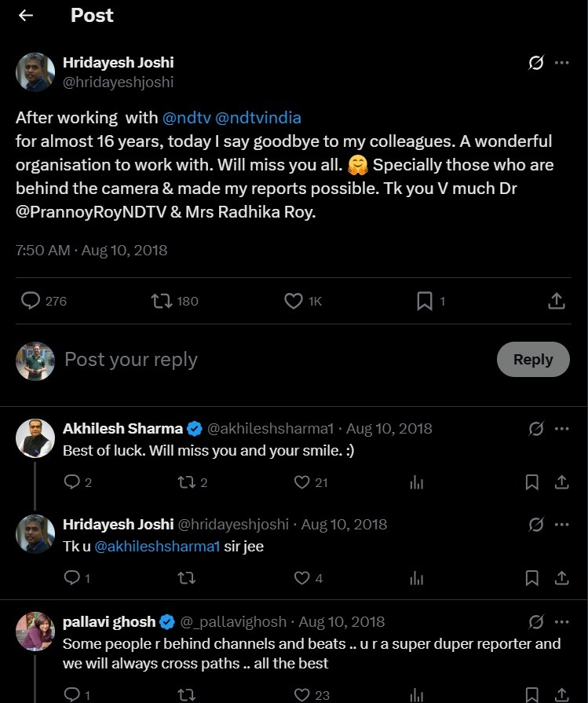Open Akhilesh Sharma's profile picture
The image size is (588, 703).
(35, 438)
